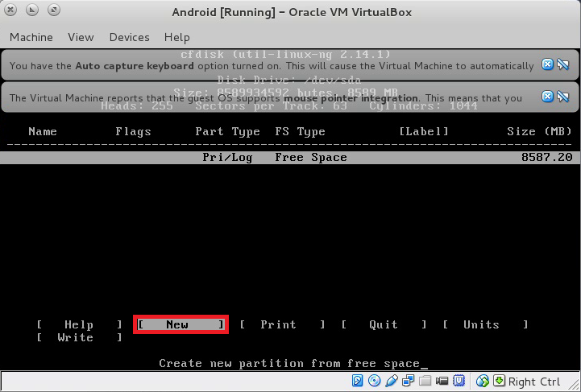Select the Print option in cfdisk
This screenshot has width=581, height=392.
coord(282,324)
